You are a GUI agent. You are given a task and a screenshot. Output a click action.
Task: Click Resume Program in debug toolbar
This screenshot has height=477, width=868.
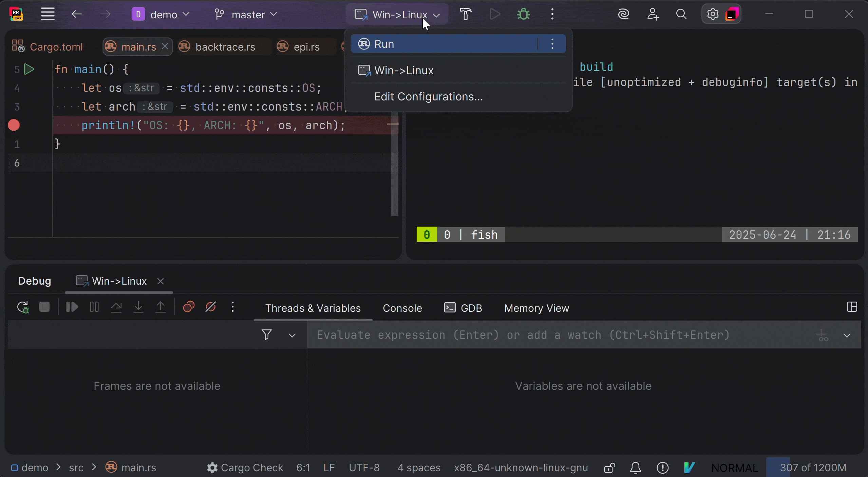pos(72,307)
